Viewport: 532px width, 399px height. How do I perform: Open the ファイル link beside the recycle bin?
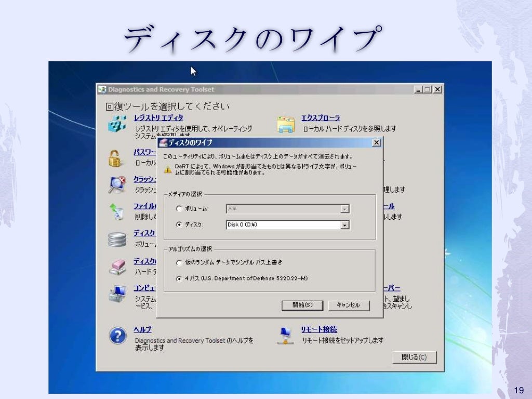tap(145, 206)
